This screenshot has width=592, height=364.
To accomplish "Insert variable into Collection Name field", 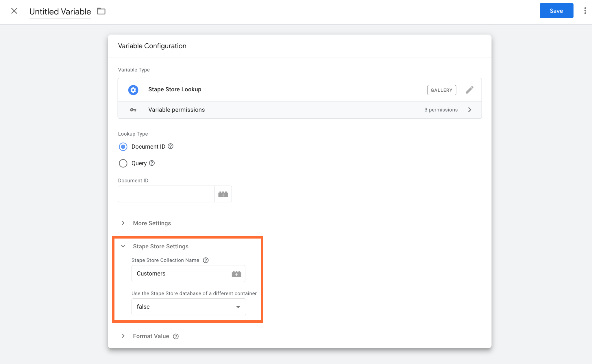I will click(236, 274).
